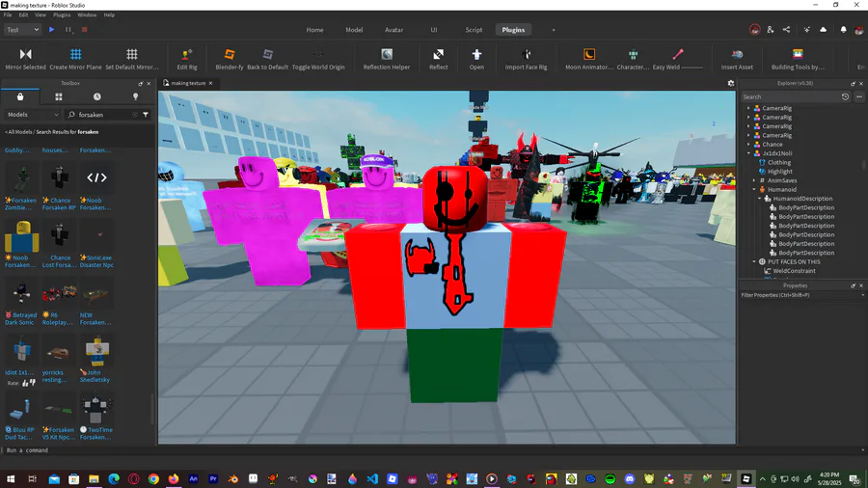Expand the Chance model node
The height and width of the screenshot is (488, 868).
coord(748,145)
